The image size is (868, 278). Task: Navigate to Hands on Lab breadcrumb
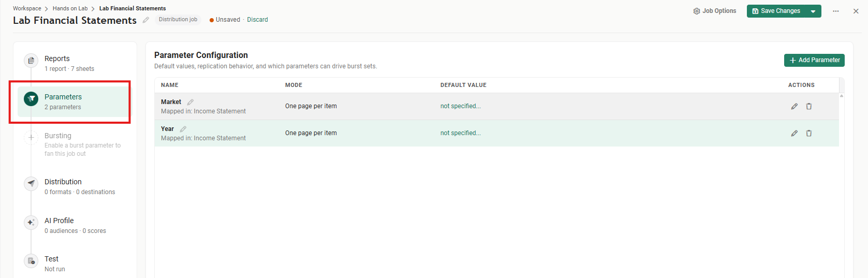click(x=70, y=8)
